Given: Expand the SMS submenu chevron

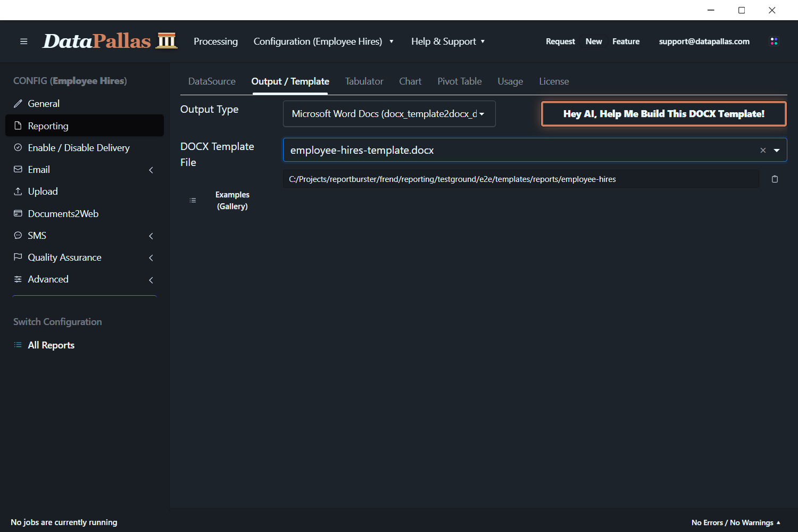Looking at the screenshot, I should pyautogui.click(x=151, y=236).
